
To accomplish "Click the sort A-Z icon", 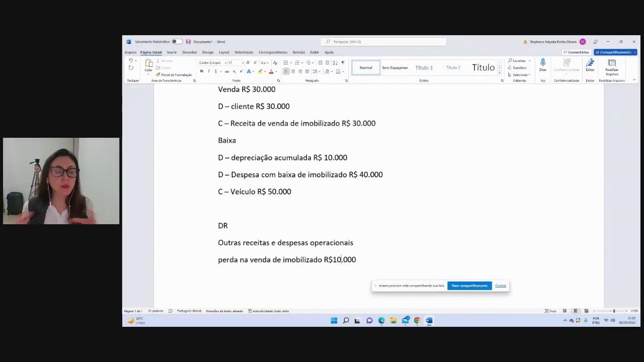I will [x=335, y=62].
